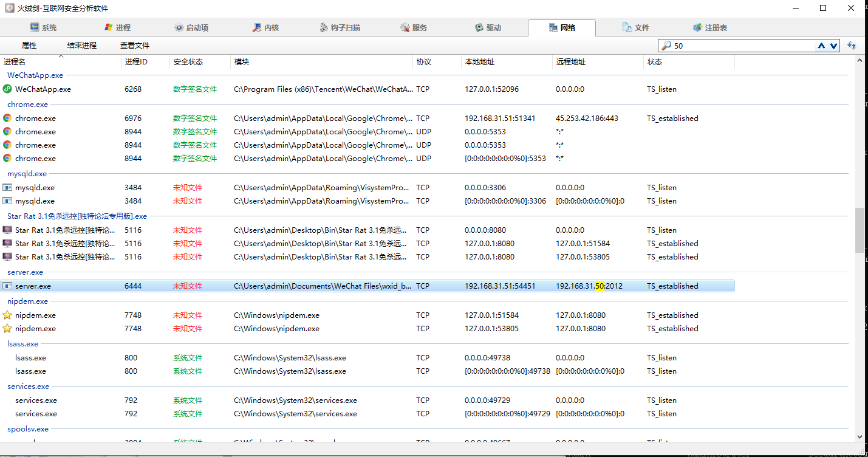Click the 查看文件 button
The height and width of the screenshot is (457, 868).
135,46
